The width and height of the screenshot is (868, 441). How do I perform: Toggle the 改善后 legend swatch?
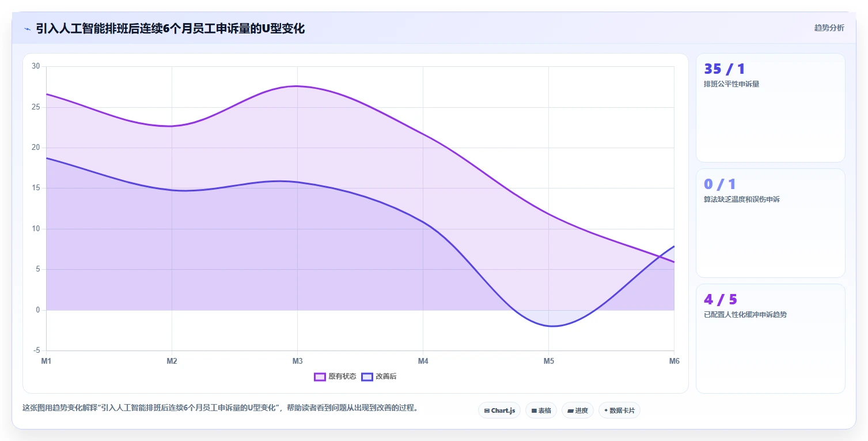tap(367, 376)
